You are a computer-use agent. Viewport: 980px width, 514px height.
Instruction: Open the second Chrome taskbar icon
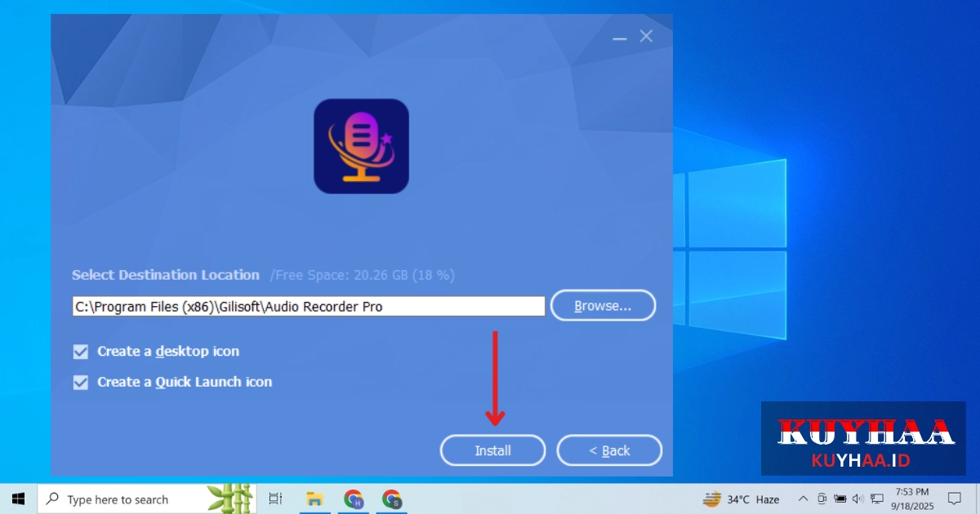point(392,498)
